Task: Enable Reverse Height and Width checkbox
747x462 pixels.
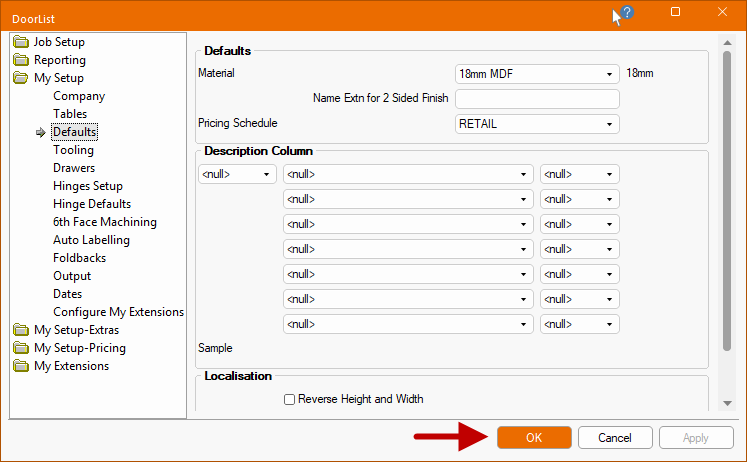Action: coord(290,399)
